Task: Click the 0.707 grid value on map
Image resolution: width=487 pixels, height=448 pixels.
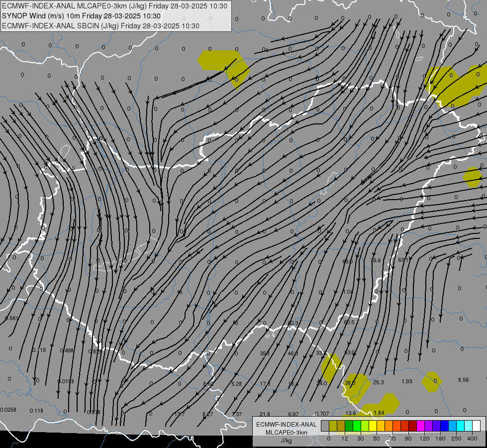Action: pos(322,414)
